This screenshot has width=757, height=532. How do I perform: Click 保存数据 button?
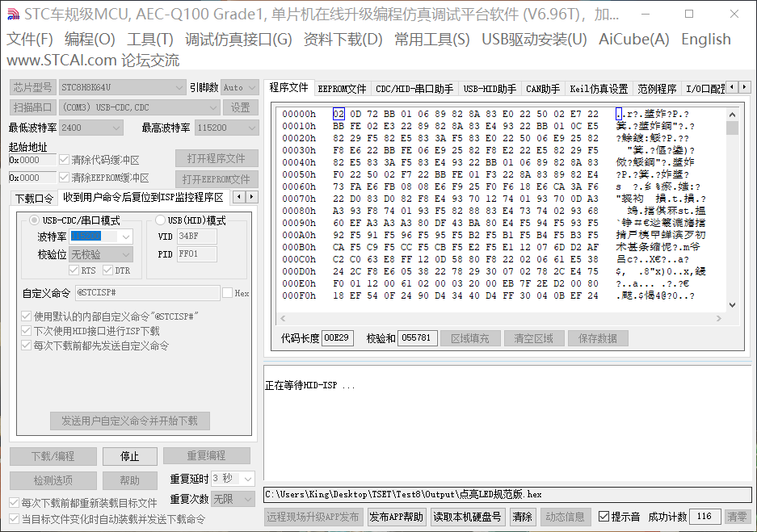(598, 338)
